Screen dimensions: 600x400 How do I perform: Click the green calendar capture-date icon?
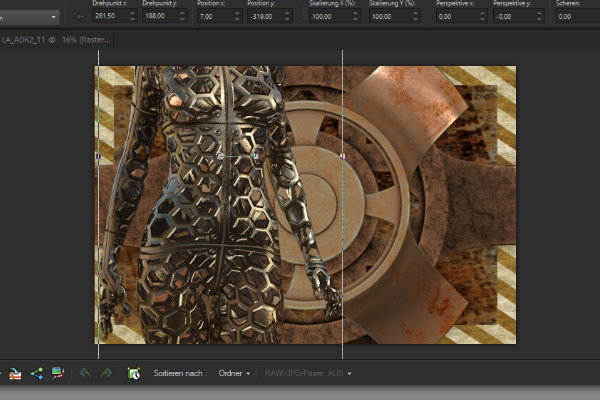click(x=133, y=373)
